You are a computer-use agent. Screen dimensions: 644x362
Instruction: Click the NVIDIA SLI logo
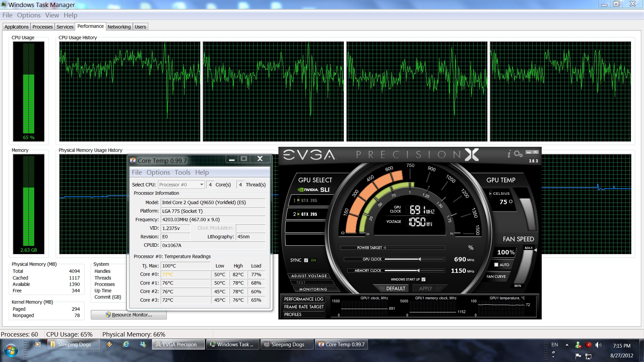[314, 190]
